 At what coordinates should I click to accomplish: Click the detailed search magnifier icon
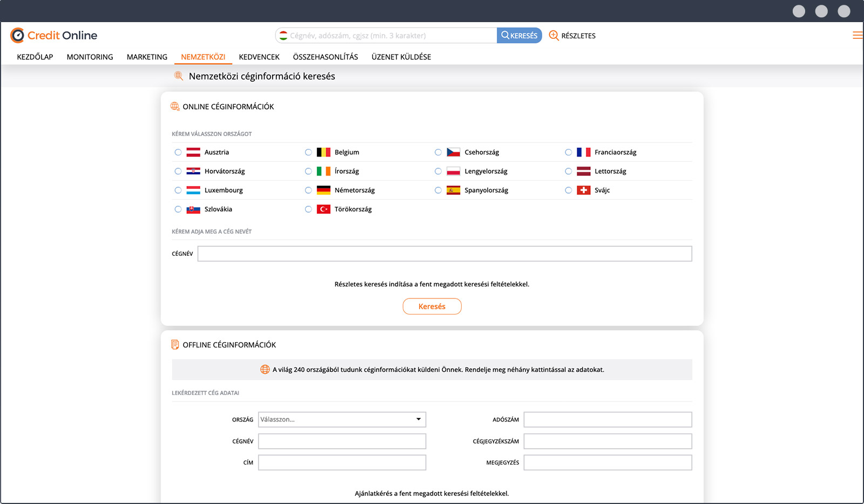click(x=553, y=36)
